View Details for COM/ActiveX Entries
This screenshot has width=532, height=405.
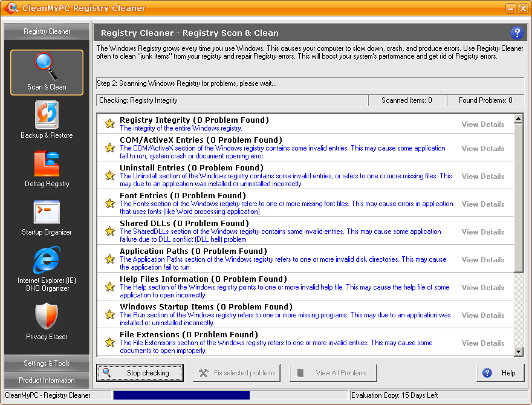[482, 148]
